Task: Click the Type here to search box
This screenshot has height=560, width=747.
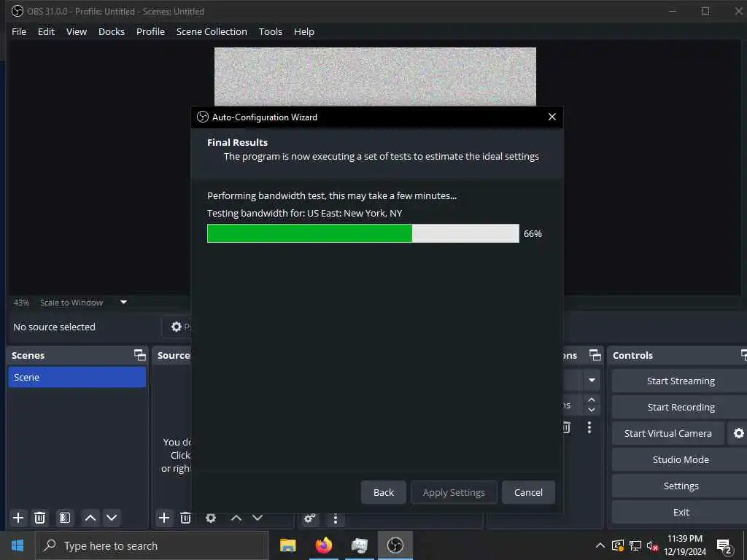Action: [x=152, y=545]
